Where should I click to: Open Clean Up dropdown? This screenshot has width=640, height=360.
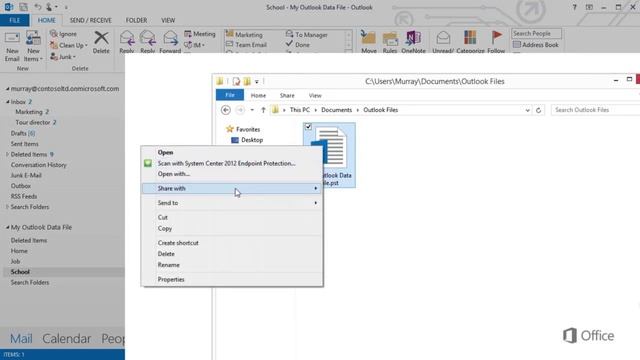tap(69, 45)
